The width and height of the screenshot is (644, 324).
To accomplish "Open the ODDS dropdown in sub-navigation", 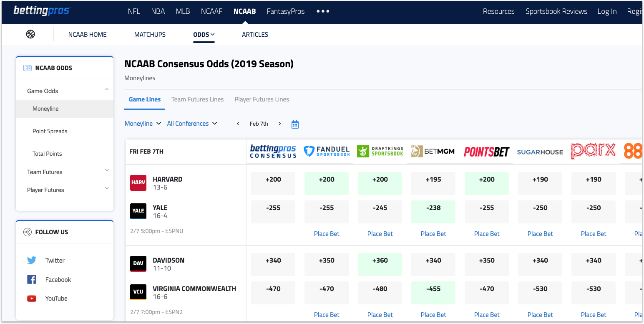I will 204,35.
